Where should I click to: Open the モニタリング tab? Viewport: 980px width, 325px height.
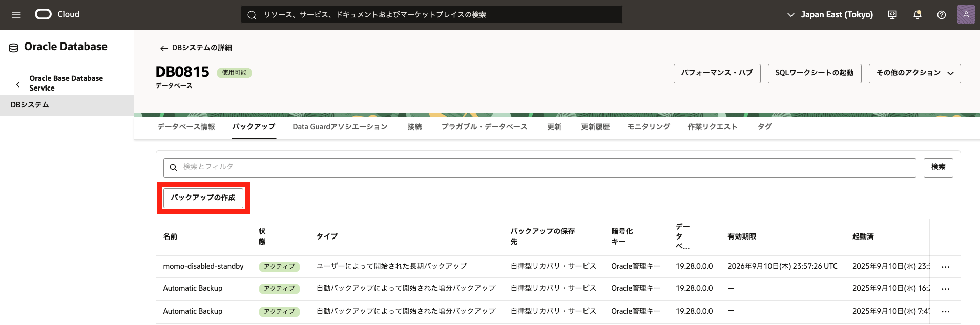648,127
